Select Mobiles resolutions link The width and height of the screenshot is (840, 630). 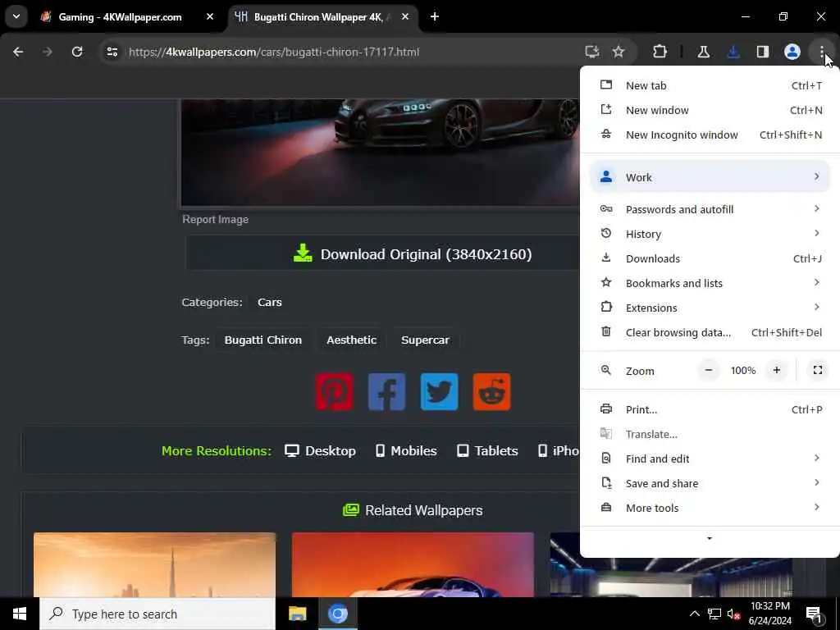coord(406,451)
